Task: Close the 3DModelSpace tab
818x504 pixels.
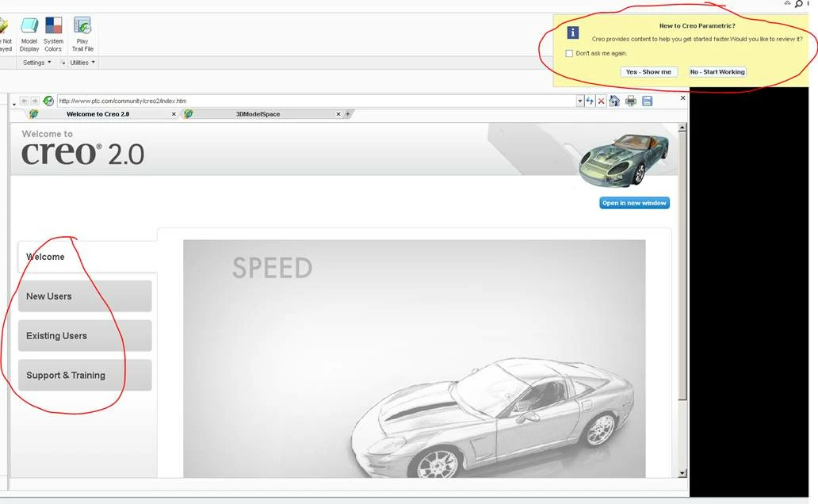Action: pyautogui.click(x=338, y=114)
